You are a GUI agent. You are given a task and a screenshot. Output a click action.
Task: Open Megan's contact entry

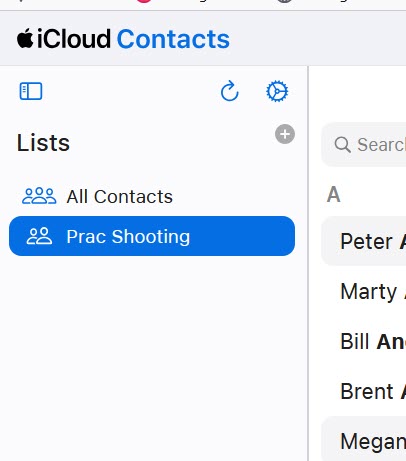[x=364, y=440]
